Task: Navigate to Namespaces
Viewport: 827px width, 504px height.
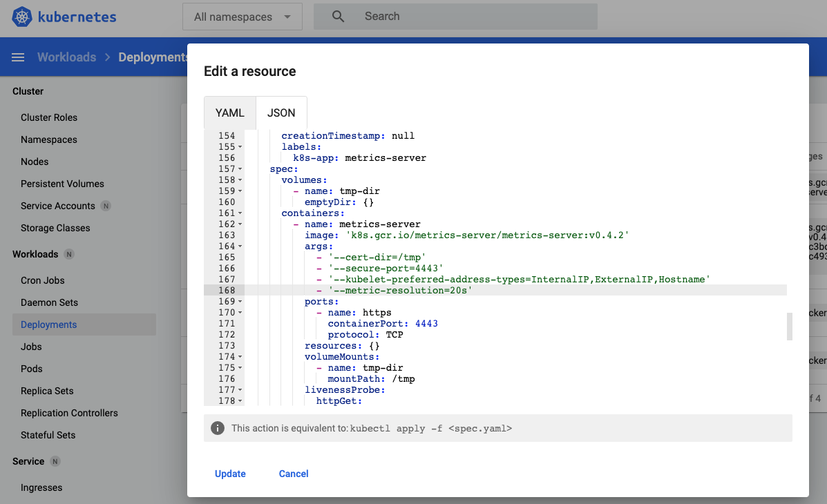Action: tap(48, 139)
